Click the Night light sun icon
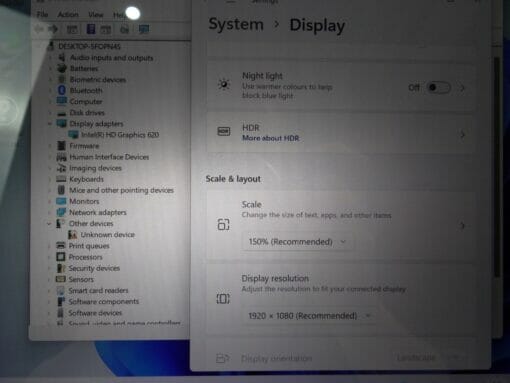Screen dimensions: 510x383 tap(224, 84)
